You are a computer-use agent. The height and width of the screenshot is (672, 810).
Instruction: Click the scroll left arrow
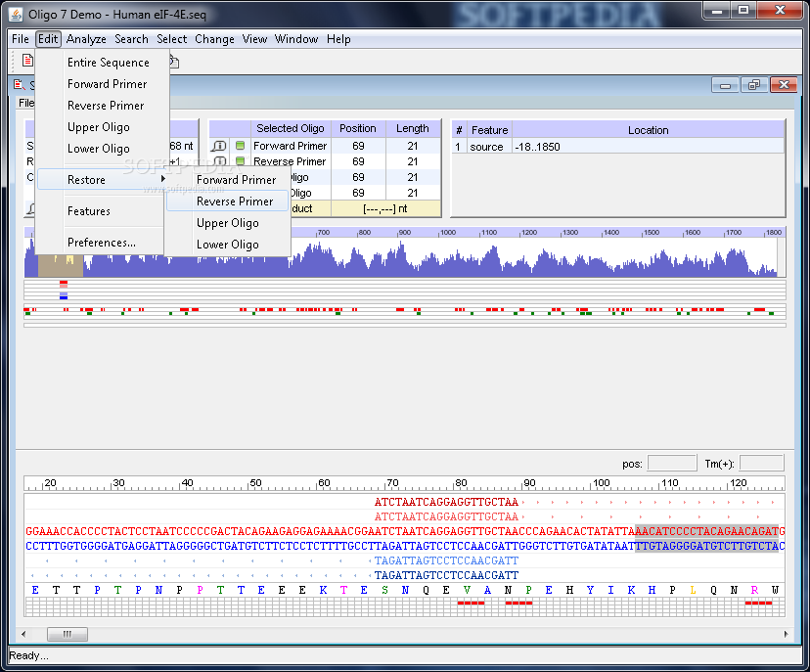pos(23,634)
